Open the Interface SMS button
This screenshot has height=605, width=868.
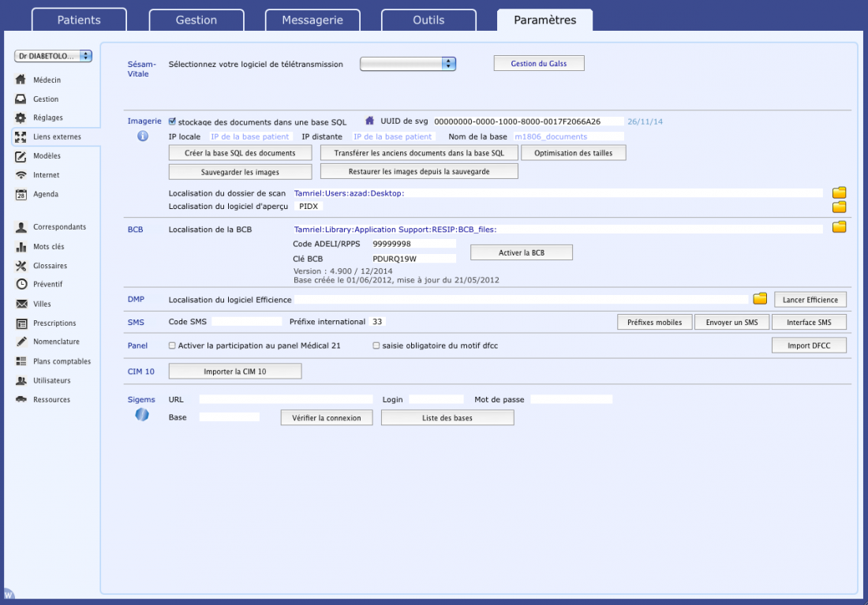[810, 322]
